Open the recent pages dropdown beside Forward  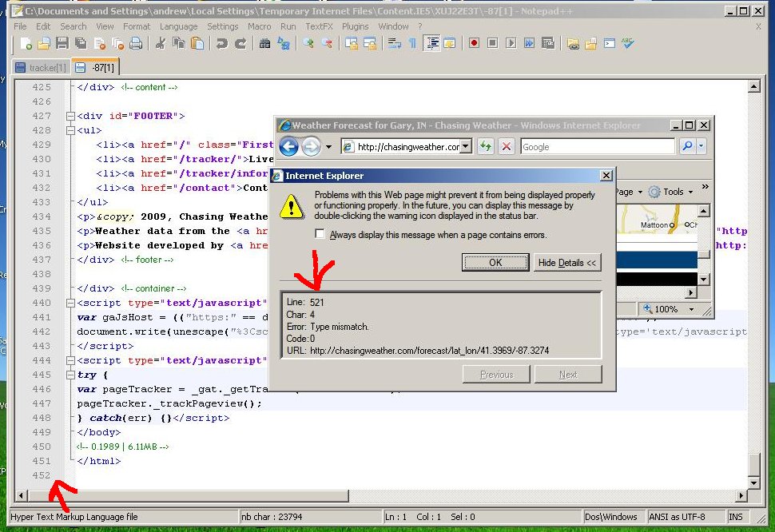[328, 147]
